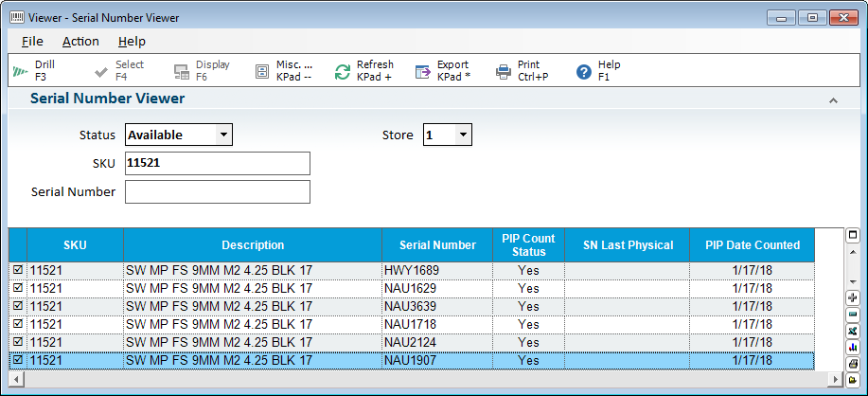Click the PIP Date Counted column header
Image resolution: width=868 pixels, height=396 pixels.
tap(753, 245)
